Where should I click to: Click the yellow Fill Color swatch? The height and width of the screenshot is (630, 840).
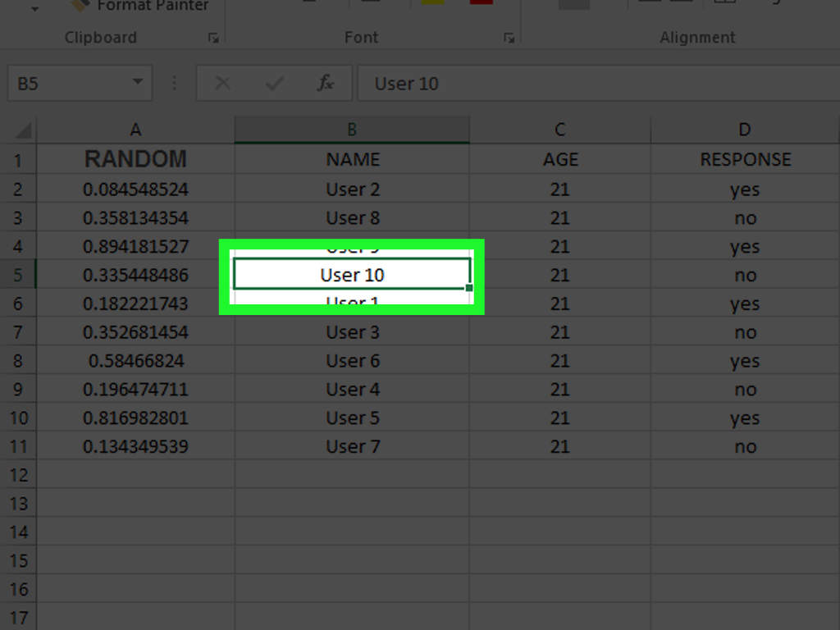point(434,2)
